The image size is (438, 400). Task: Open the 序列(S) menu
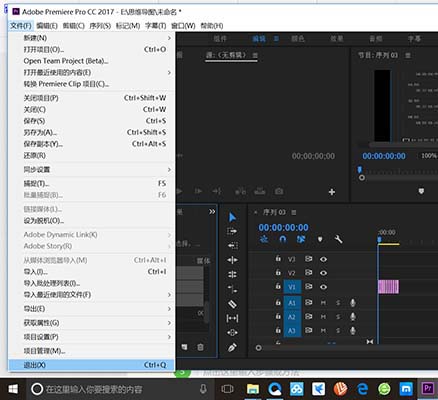coord(100,26)
